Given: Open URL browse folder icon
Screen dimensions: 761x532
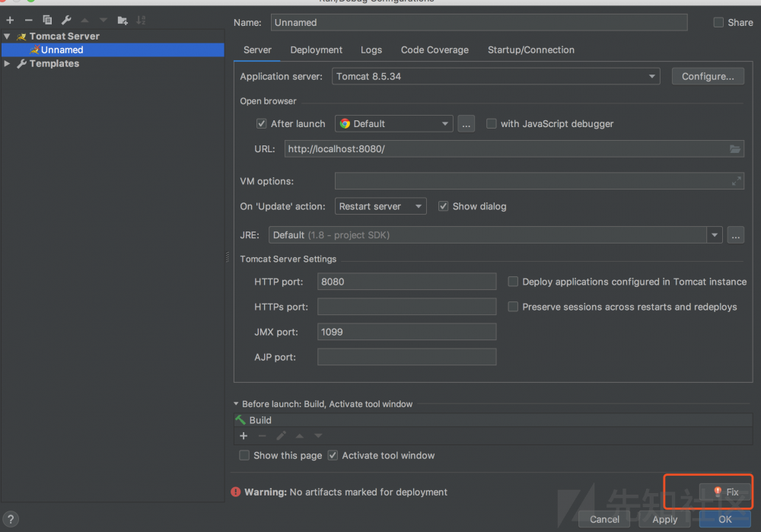Looking at the screenshot, I should (x=735, y=149).
